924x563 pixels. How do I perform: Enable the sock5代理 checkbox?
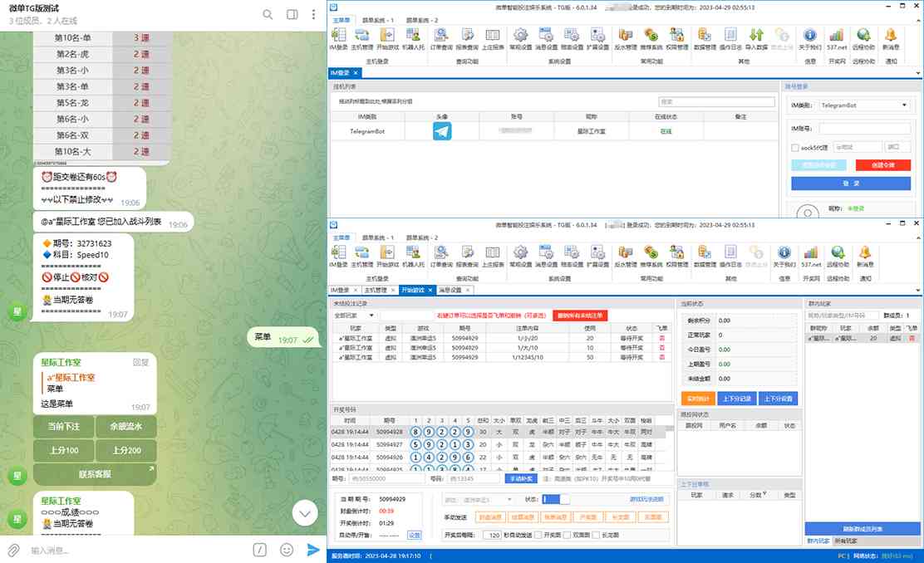point(795,147)
